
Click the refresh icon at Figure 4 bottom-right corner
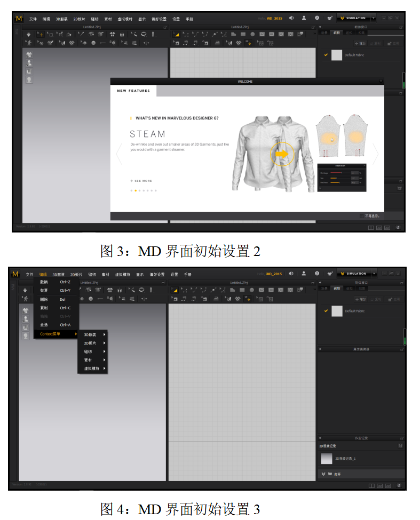click(x=399, y=485)
